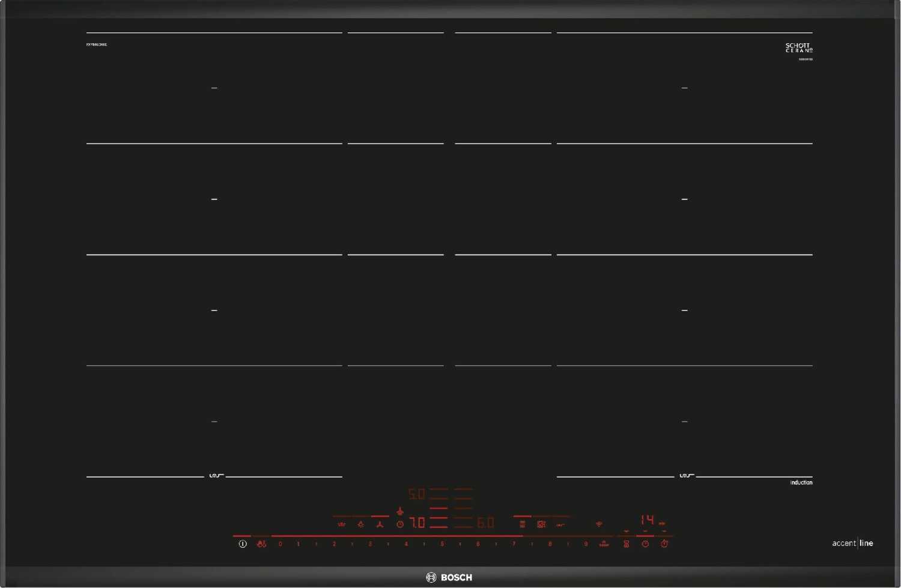
Task: Tap the child lock wipe-protection icon
Action: pyautogui.click(x=261, y=544)
